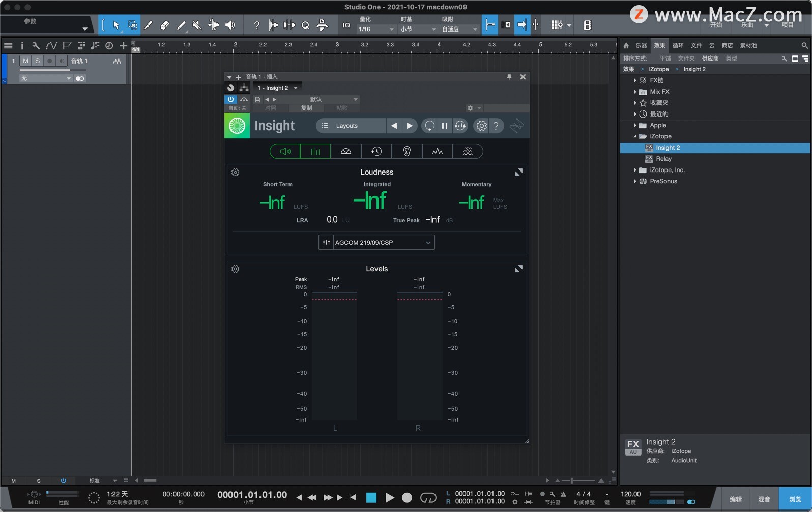812x512 pixels.
Task: Show automation with the curve icon
Action: pyautogui.click(x=51, y=46)
